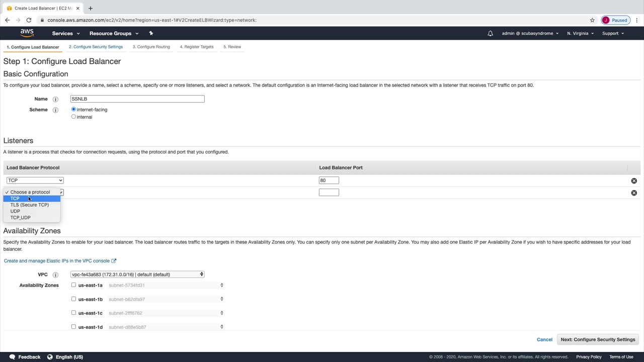The width and height of the screenshot is (644, 362).
Task: Choose TCP from the protocol list
Action: coord(32,199)
